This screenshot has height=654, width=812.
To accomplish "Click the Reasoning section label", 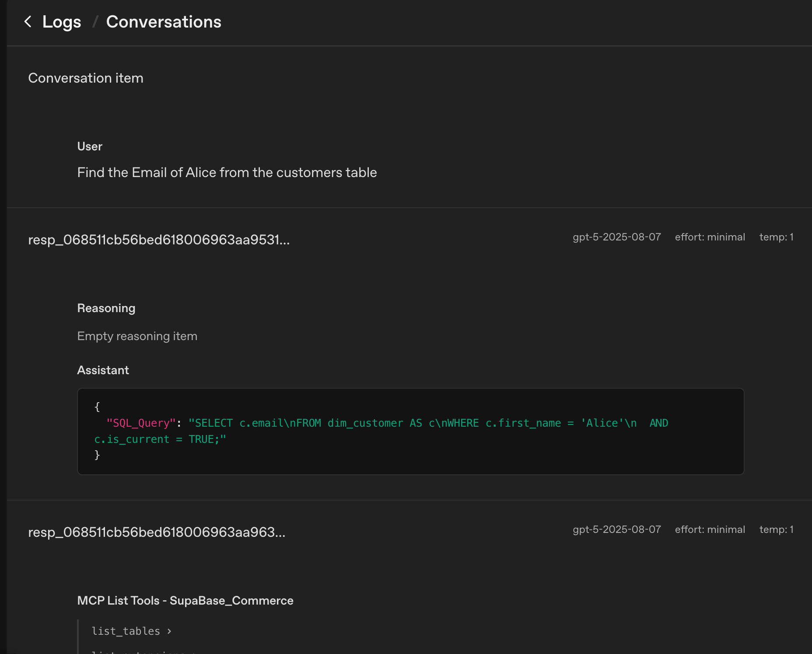I will pos(106,308).
